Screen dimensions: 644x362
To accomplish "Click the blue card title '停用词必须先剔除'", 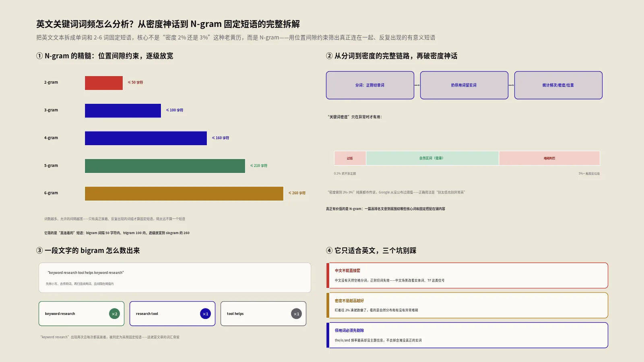I will coord(349,331).
